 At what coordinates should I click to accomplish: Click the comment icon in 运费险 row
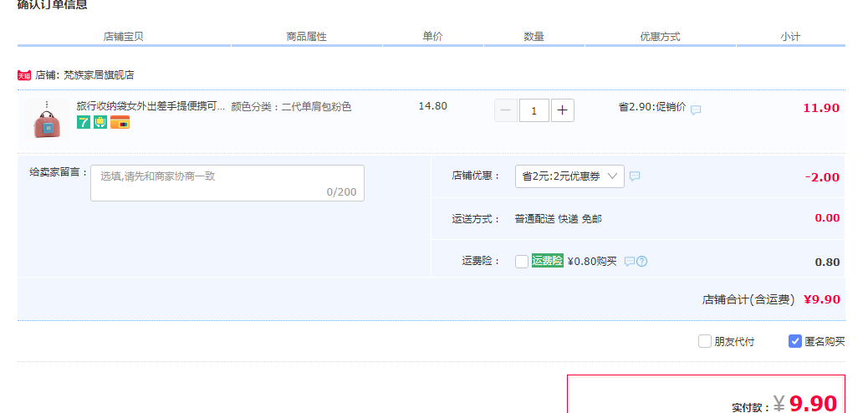coord(630,262)
